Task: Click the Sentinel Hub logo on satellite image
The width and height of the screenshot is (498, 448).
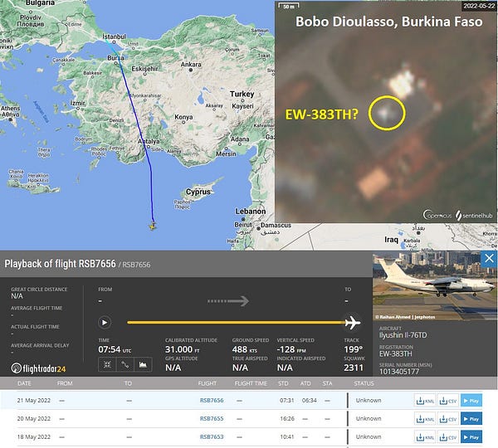Action: [474, 215]
